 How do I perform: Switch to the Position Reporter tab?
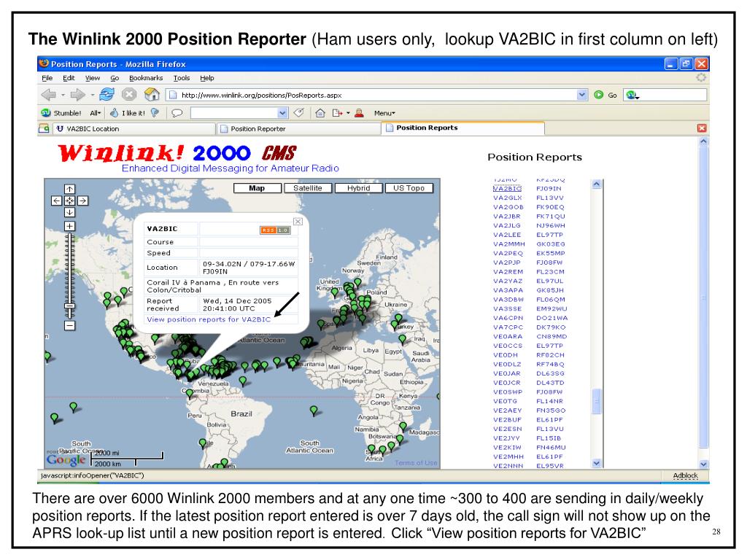299,128
